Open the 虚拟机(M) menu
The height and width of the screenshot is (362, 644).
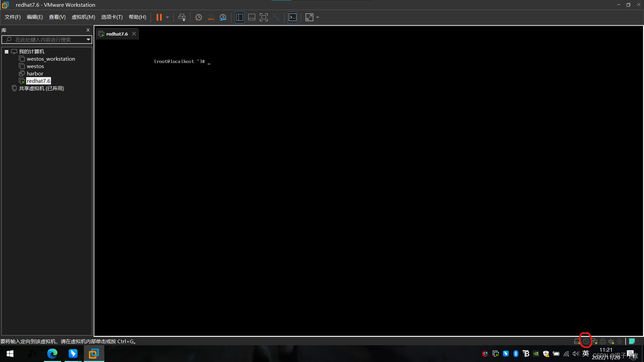(83, 17)
